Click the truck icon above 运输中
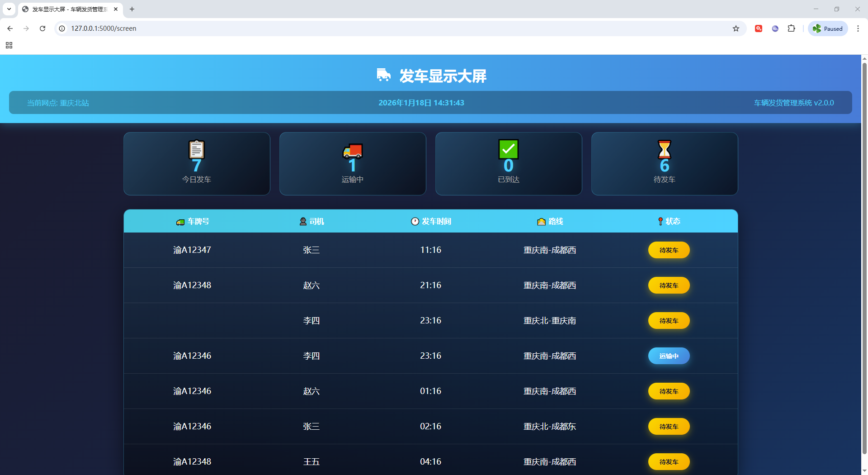Screen dimensions: 868x475 [x=353, y=151]
